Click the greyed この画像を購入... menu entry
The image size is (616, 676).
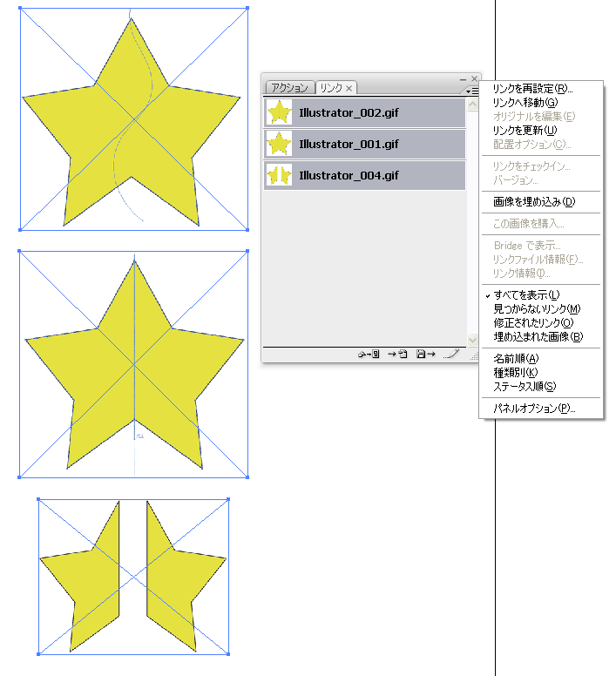[x=529, y=224]
